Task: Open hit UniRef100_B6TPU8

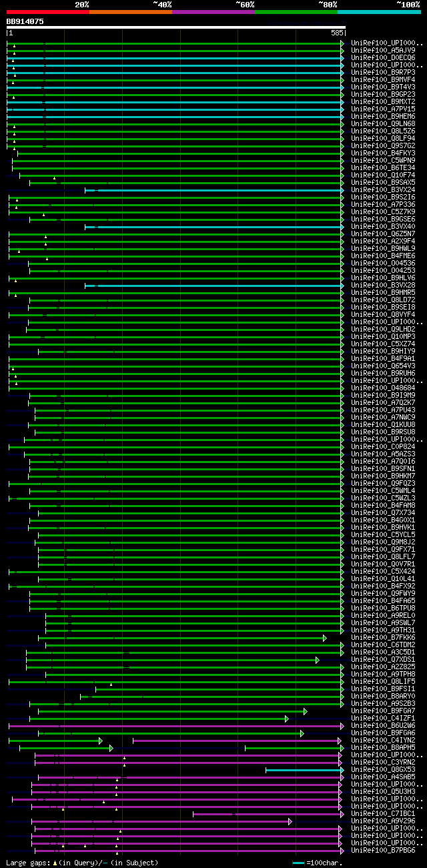Action: pos(383,608)
